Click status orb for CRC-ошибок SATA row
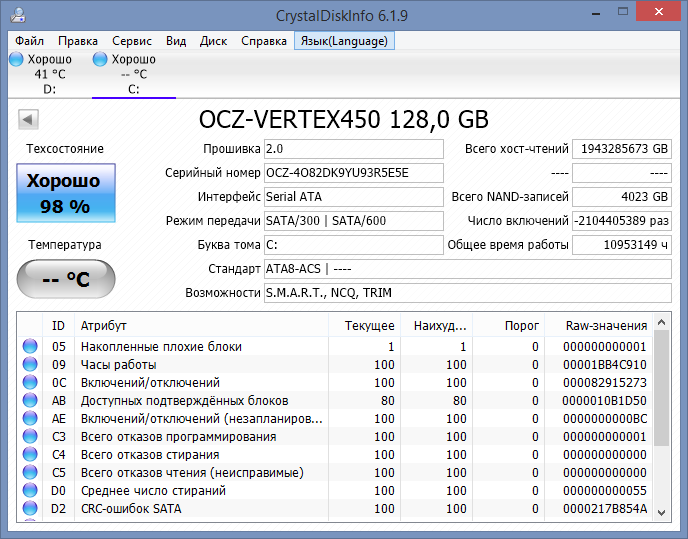 tap(30, 509)
